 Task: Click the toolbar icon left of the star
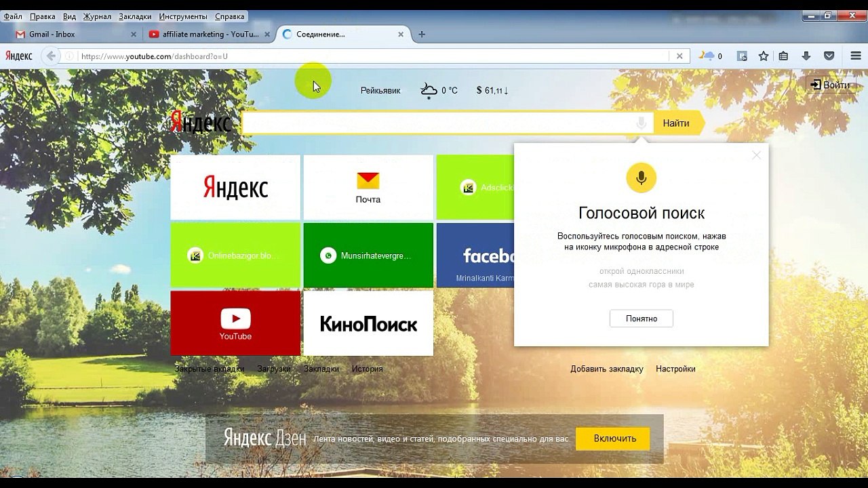pos(743,56)
